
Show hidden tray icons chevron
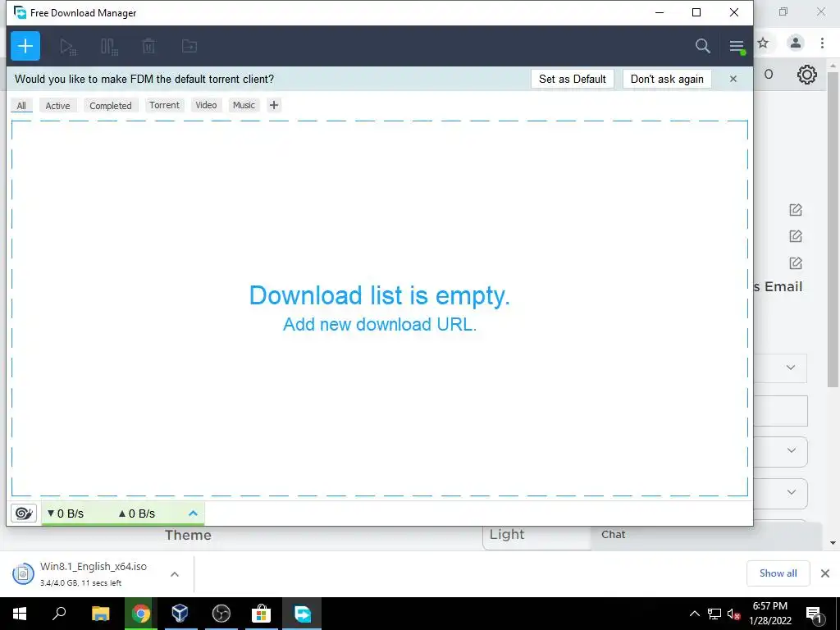(694, 614)
